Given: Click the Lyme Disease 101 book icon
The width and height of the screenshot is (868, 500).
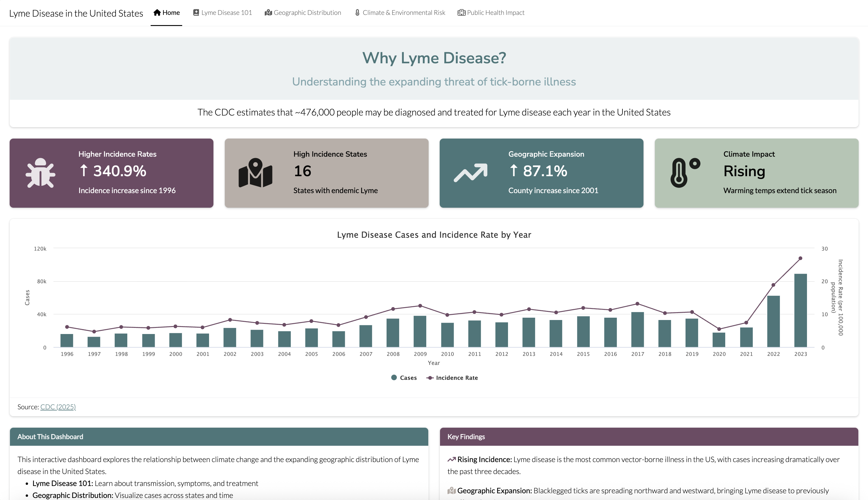Looking at the screenshot, I should click(x=196, y=13).
